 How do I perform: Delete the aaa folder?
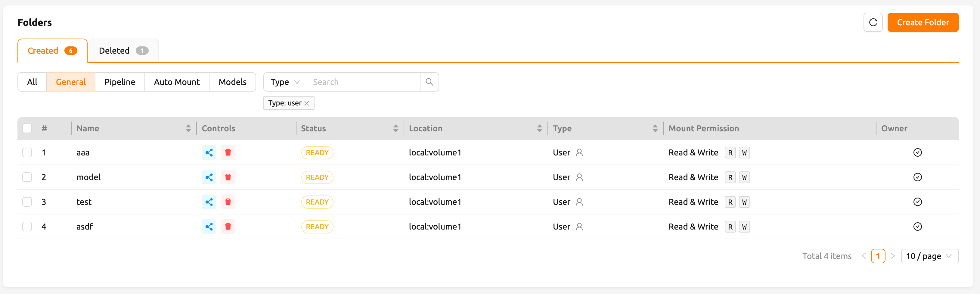point(228,153)
